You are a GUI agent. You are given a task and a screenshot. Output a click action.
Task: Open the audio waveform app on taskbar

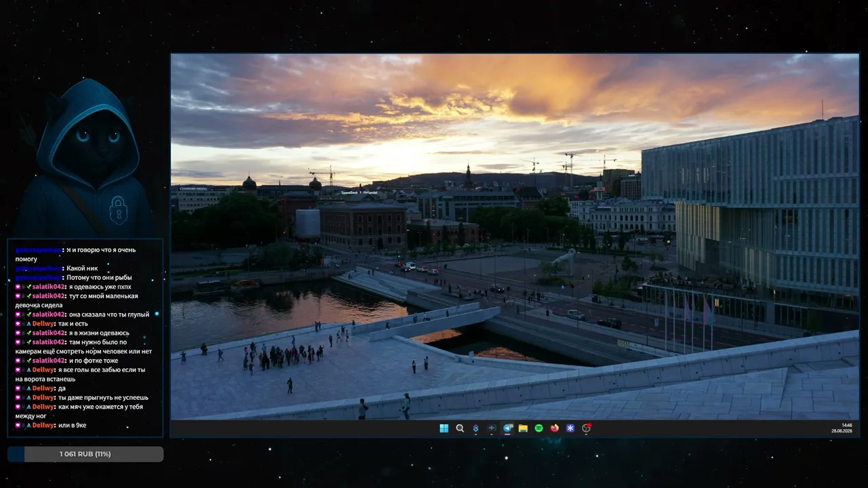[x=492, y=428]
